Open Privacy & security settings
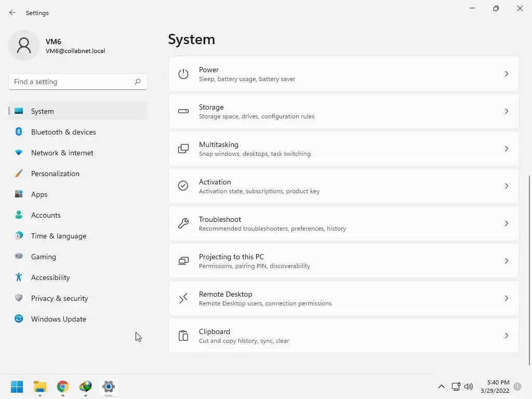532x399 pixels. click(59, 298)
